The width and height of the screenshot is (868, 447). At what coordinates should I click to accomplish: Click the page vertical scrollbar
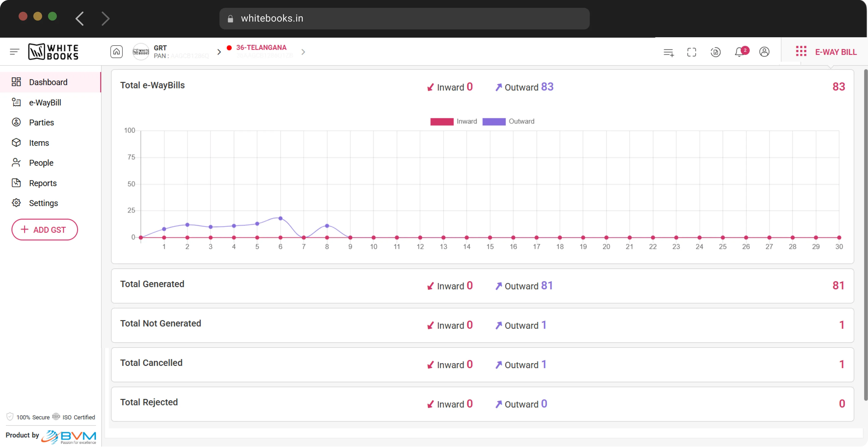[865, 235]
